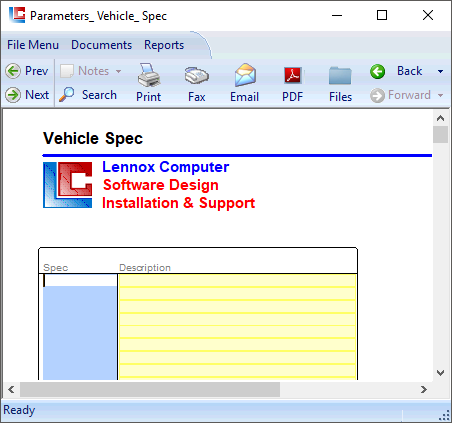Open the Reports menu
Screen dimensions: 452x423
click(x=164, y=45)
